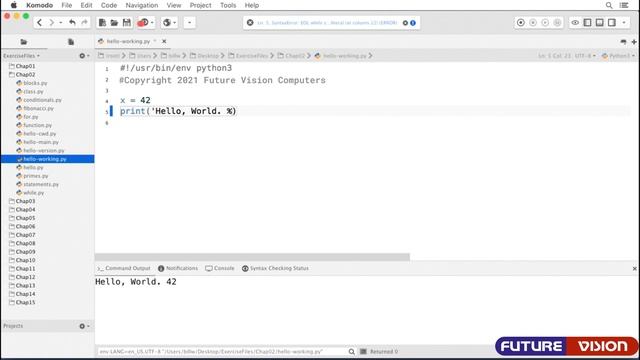Screen dimensions: 640x360
Task: Open the dropdown arrow next to the globe icon
Action: click(175, 22)
